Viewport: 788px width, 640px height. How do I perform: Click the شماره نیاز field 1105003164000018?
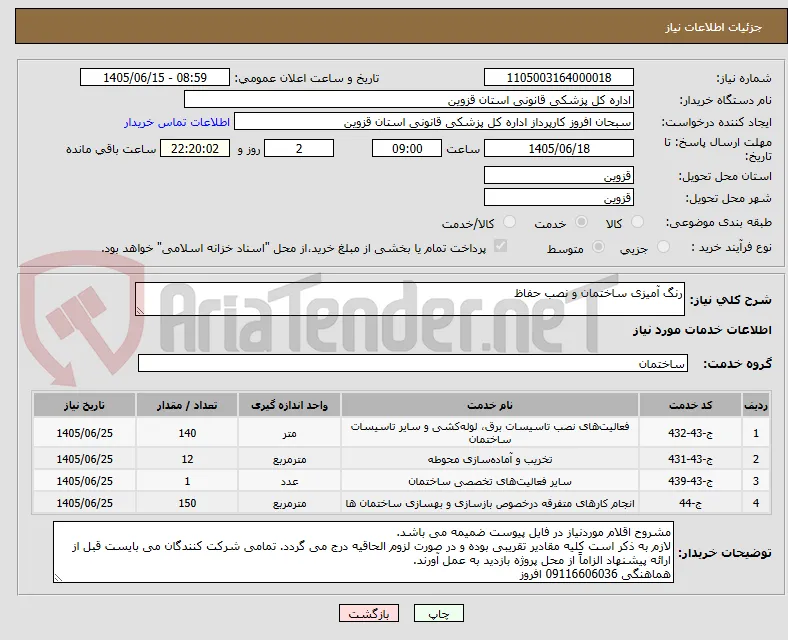[559, 77]
